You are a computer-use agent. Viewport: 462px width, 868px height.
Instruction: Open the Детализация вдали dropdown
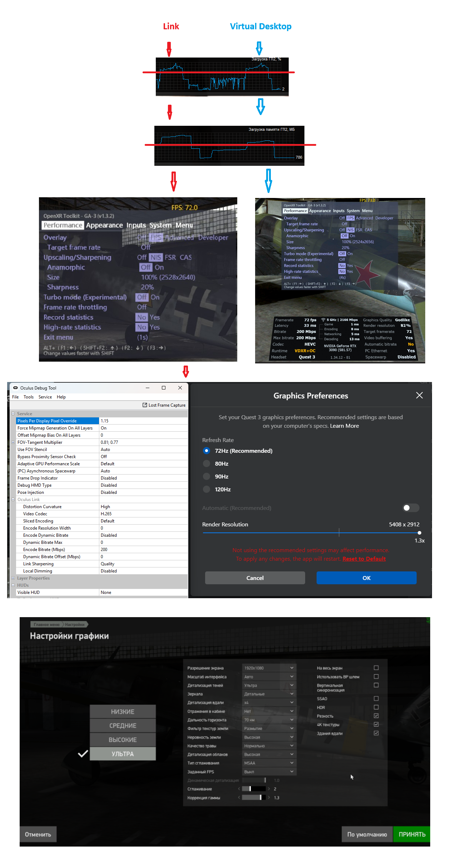pos(269,703)
